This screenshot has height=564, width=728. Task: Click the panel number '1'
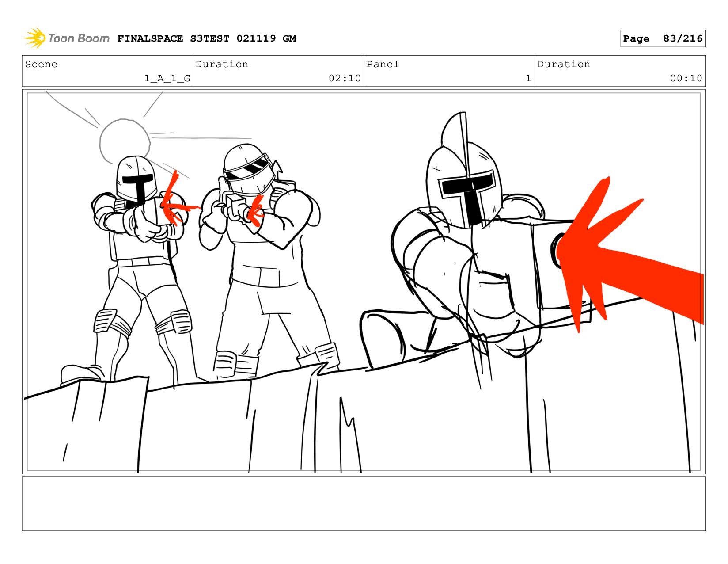[x=528, y=78]
